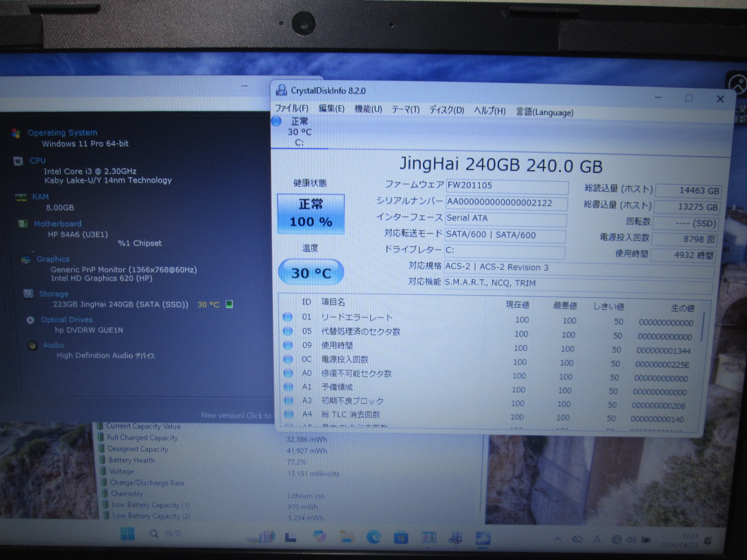Click the RAM module icon

[x=21, y=197]
